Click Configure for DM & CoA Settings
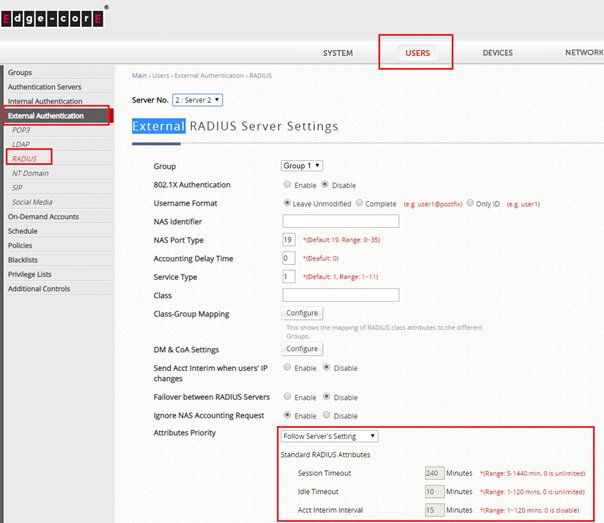The height and width of the screenshot is (523, 604). click(302, 349)
